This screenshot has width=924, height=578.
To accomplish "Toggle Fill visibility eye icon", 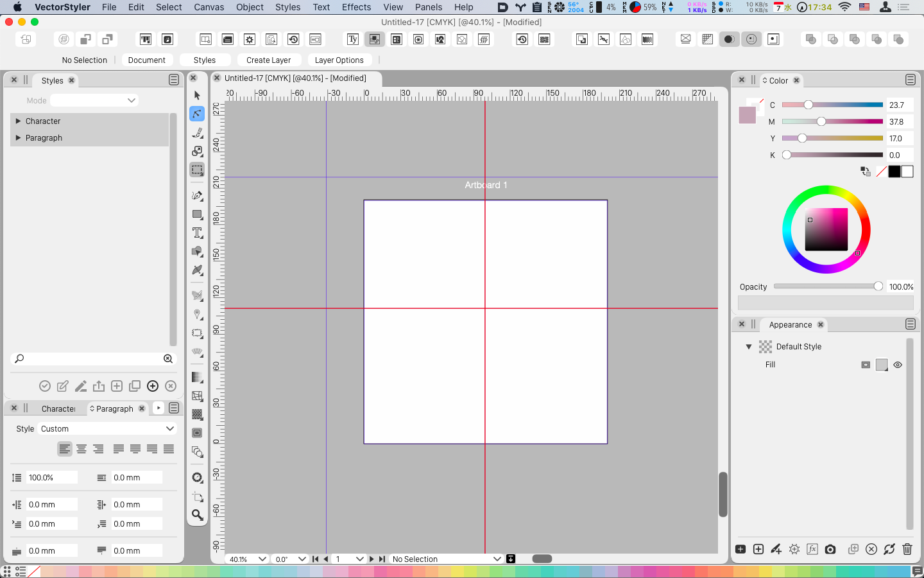I will point(898,365).
